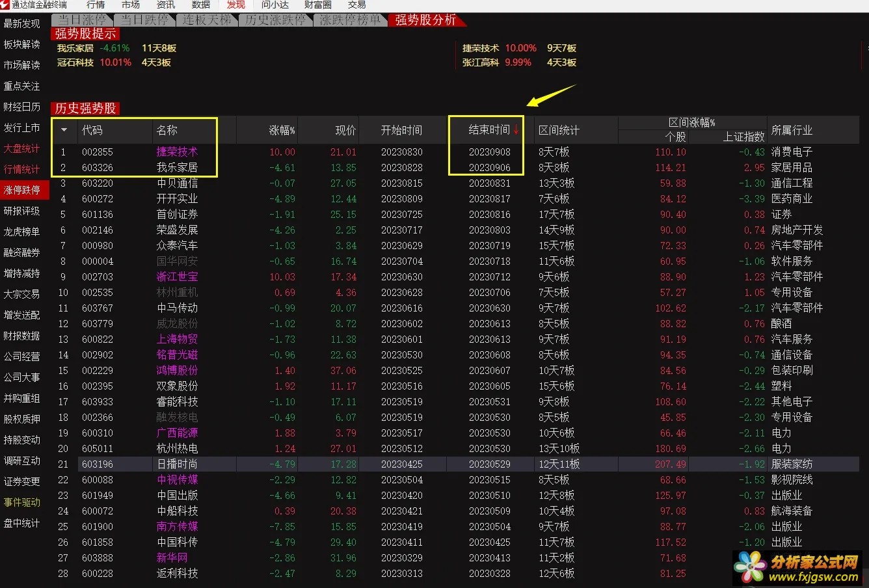Sort by the 上证指数 sub-column header

(x=744, y=137)
